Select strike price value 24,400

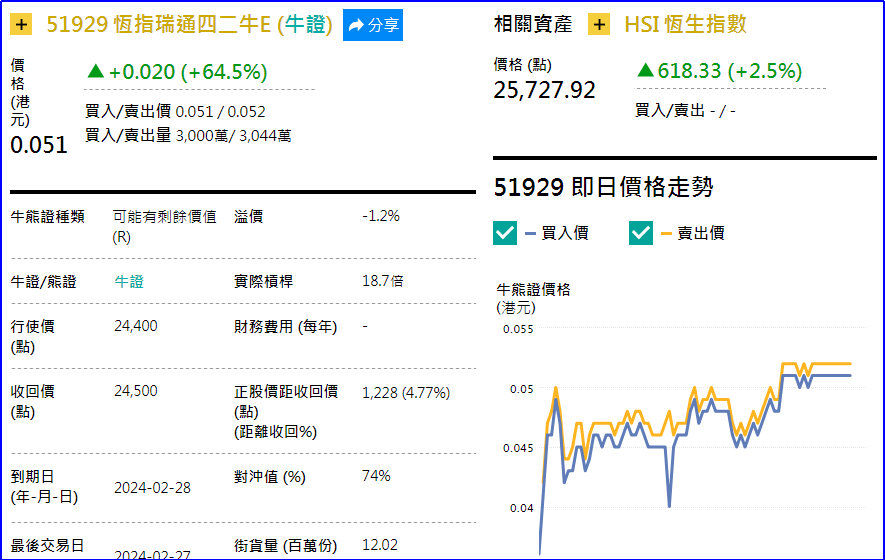(135, 326)
